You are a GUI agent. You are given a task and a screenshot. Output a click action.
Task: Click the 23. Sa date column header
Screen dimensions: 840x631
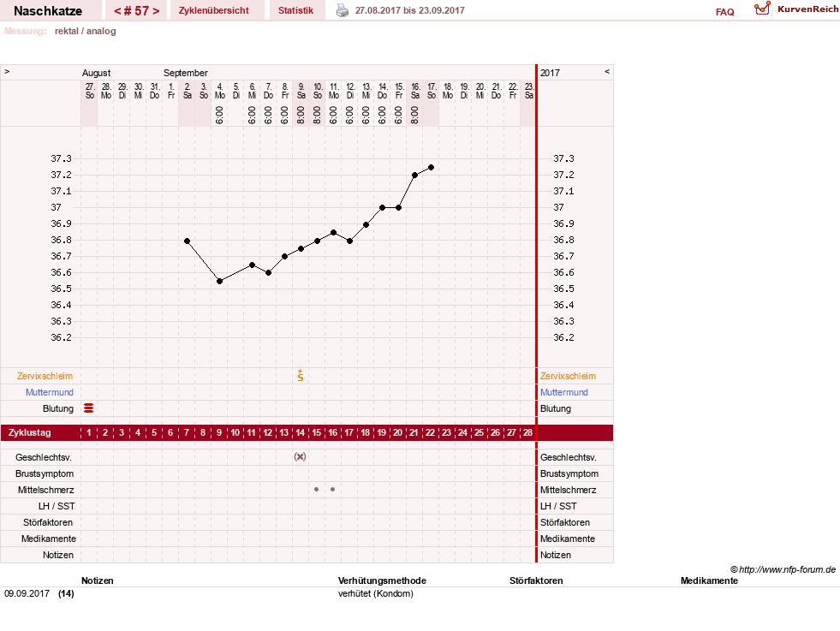coord(529,91)
